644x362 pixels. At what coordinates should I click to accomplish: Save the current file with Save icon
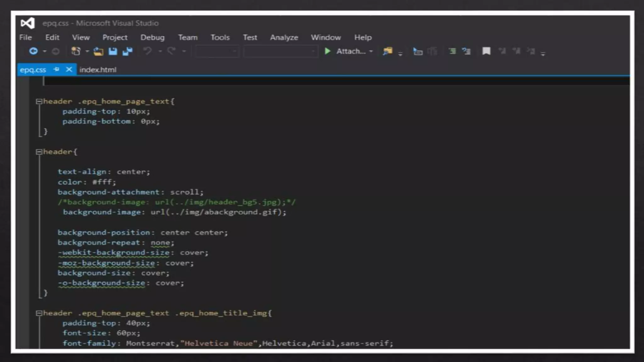(x=113, y=52)
